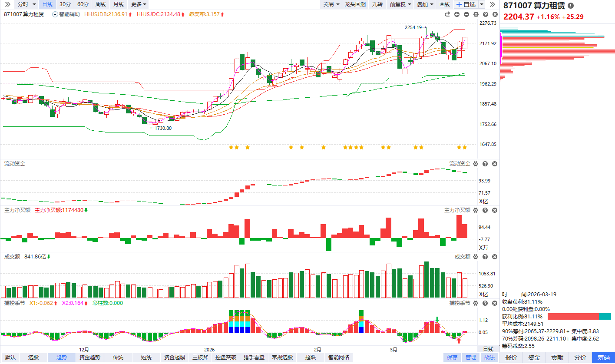
Task: Open the 前复权 adjustment dropdown
Action: [400, 4]
